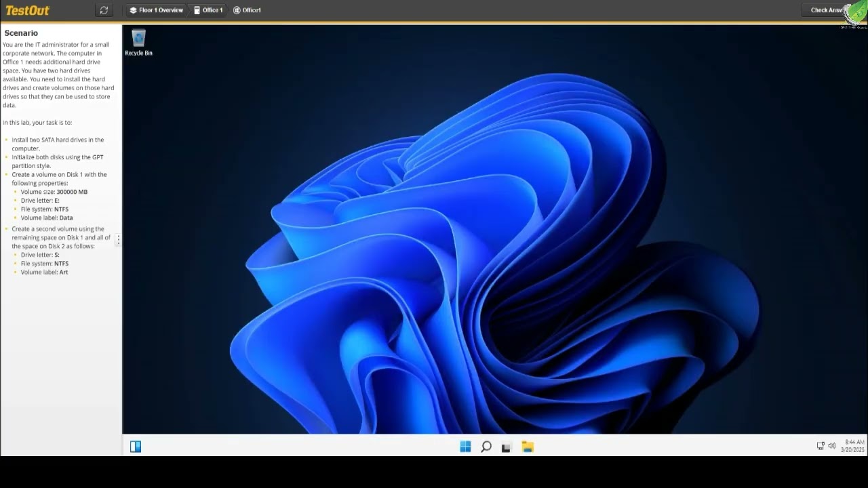
Task: Open the Recycle Bin desktop icon
Action: click(138, 43)
